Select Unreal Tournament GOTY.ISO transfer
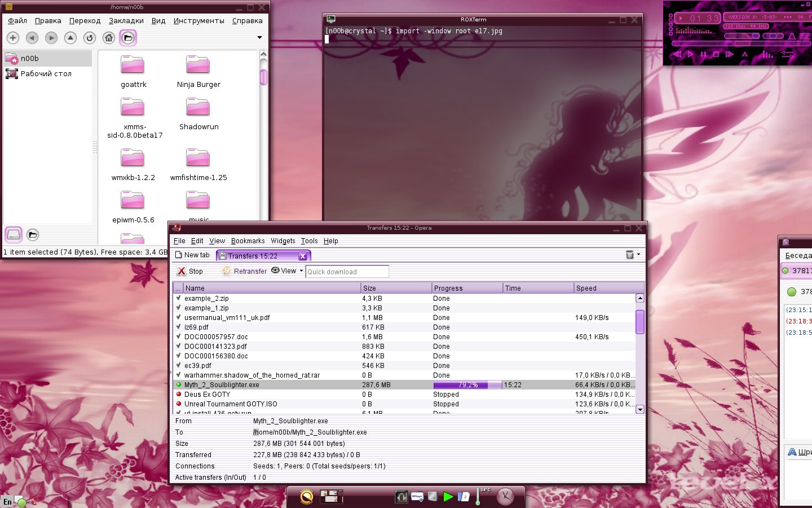The image size is (812, 508). click(x=404, y=404)
